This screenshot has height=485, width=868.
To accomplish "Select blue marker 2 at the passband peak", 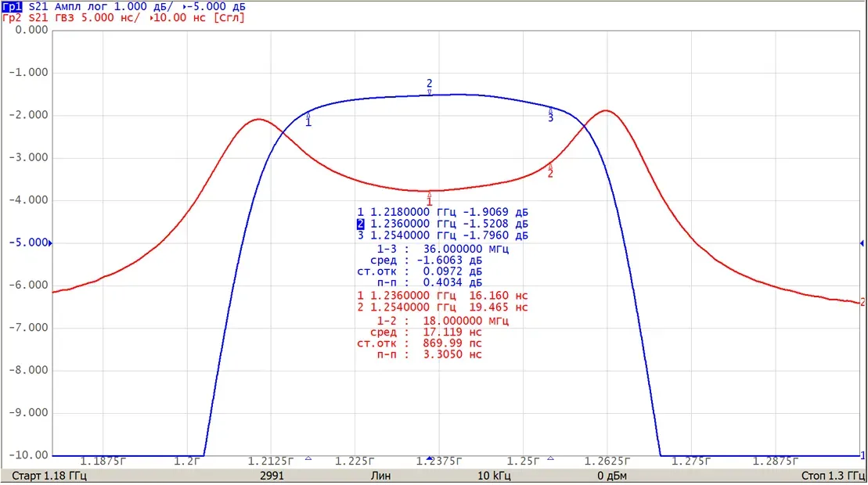I will tap(429, 86).
